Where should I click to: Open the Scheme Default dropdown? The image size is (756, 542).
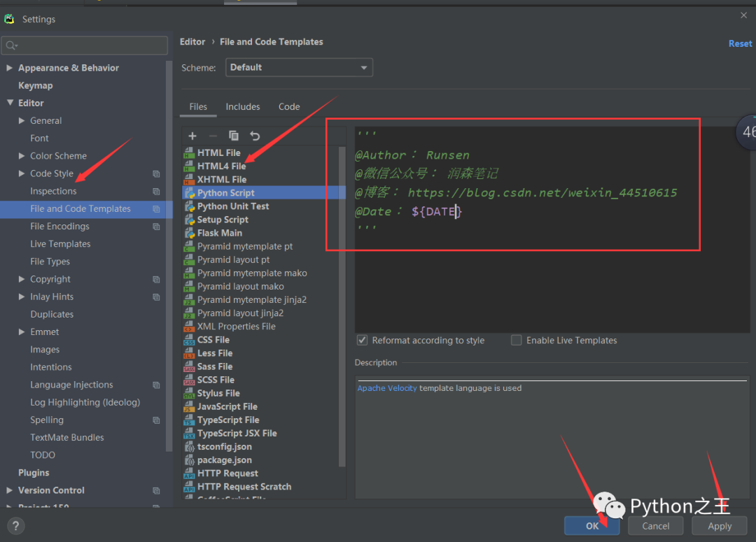pyautogui.click(x=299, y=67)
